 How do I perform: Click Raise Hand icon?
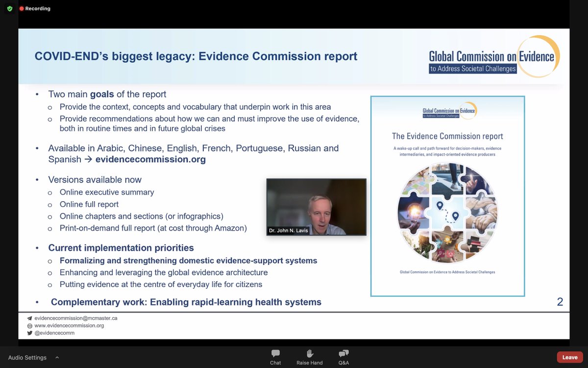[x=309, y=353]
